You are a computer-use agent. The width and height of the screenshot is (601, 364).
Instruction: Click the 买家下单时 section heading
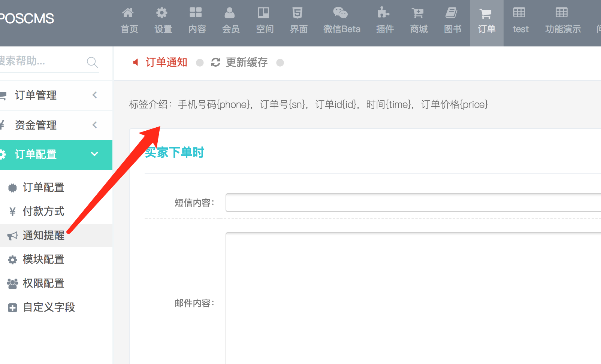coord(175,152)
